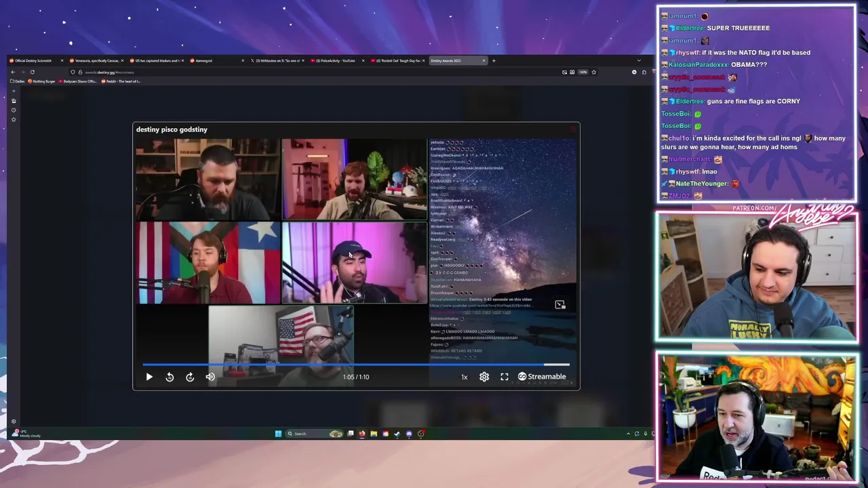Skip the video forward ten seconds
This screenshot has height=488, width=868.
coord(190,377)
